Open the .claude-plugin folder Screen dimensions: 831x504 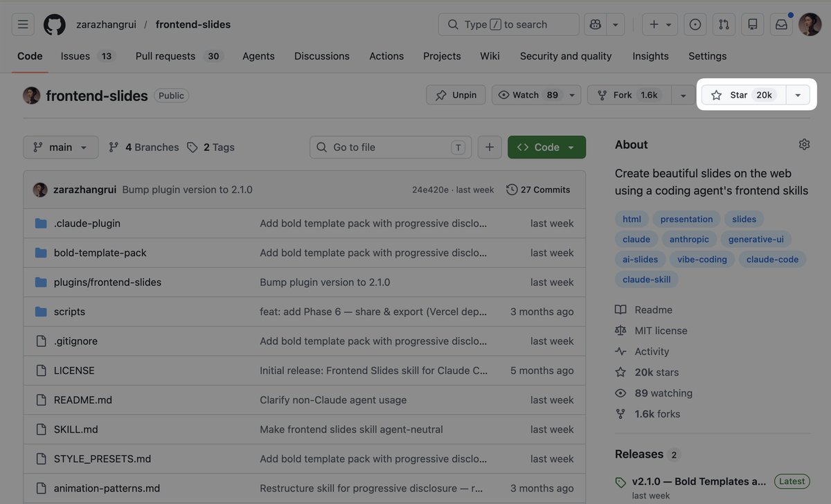(x=87, y=224)
